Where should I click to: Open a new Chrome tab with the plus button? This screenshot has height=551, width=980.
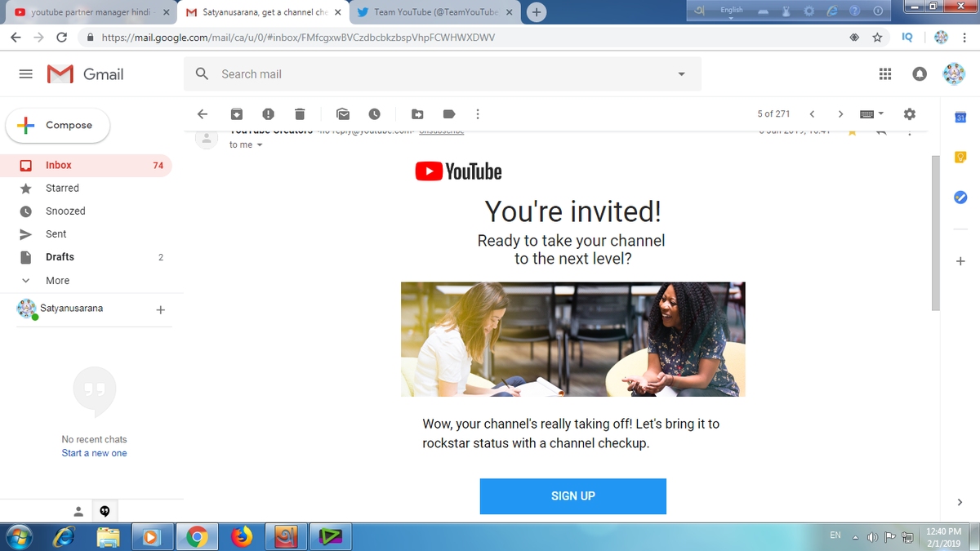click(537, 12)
